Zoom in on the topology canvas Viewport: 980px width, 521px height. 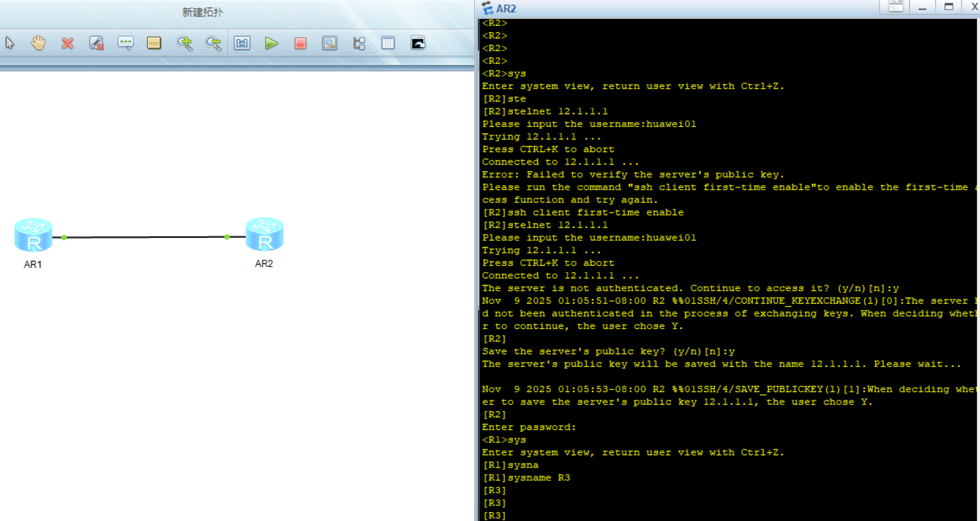(184, 43)
